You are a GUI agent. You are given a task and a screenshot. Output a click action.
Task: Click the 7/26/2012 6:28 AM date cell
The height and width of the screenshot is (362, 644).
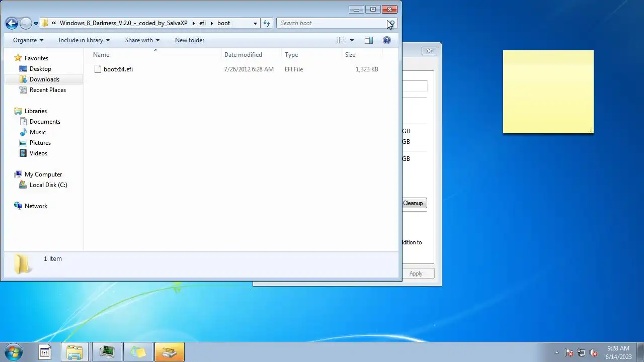pos(249,69)
